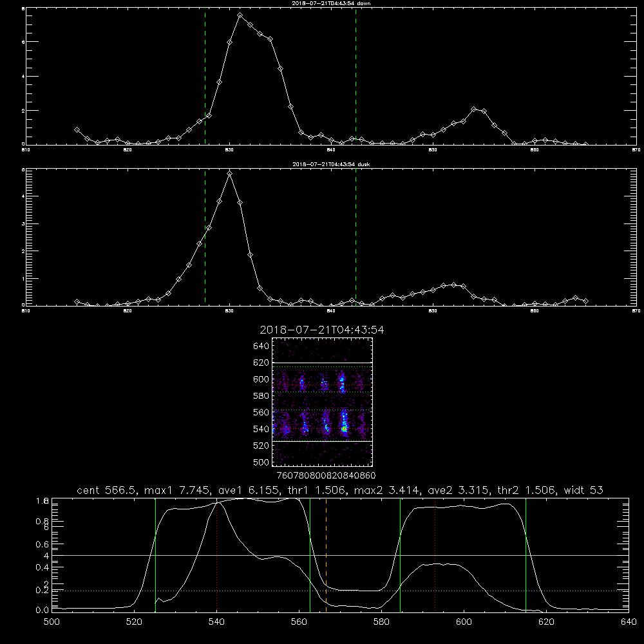The image size is (644, 644).
Task: Click the timestamp title above the spectral image
Action: point(322,330)
